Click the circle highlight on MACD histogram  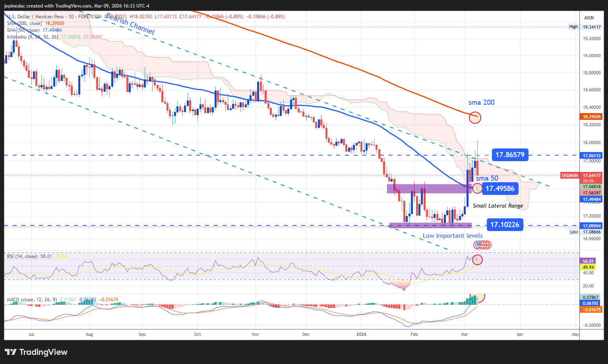pyautogui.click(x=478, y=298)
